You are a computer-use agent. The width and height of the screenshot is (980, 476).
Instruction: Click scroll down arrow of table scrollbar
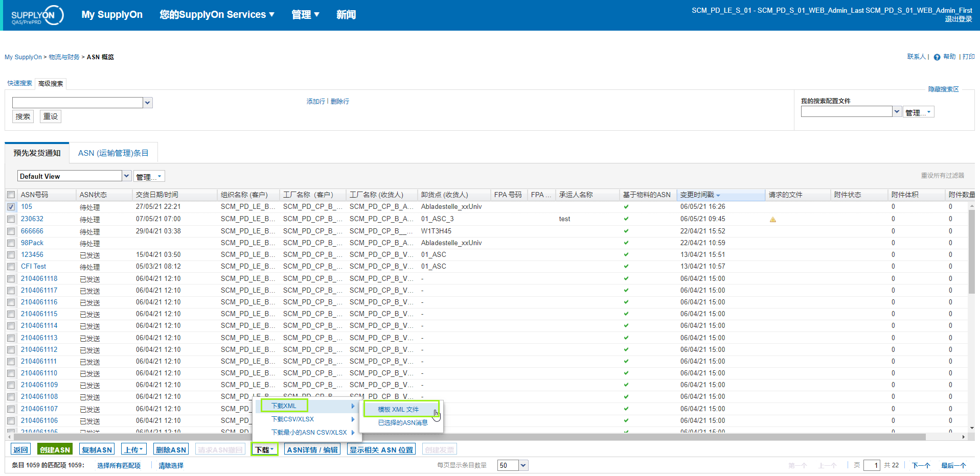pos(972,428)
